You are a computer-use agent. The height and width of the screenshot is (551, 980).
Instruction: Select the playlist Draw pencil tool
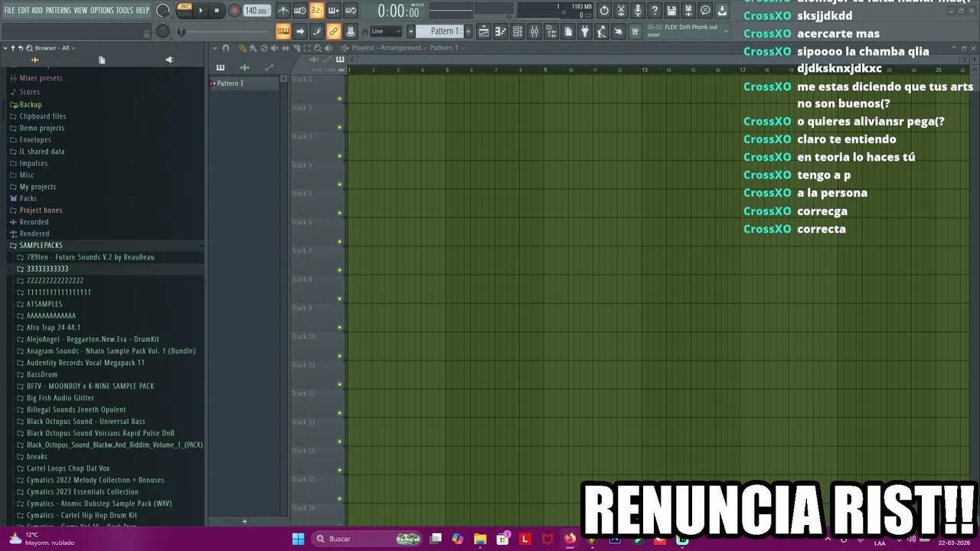tap(243, 48)
